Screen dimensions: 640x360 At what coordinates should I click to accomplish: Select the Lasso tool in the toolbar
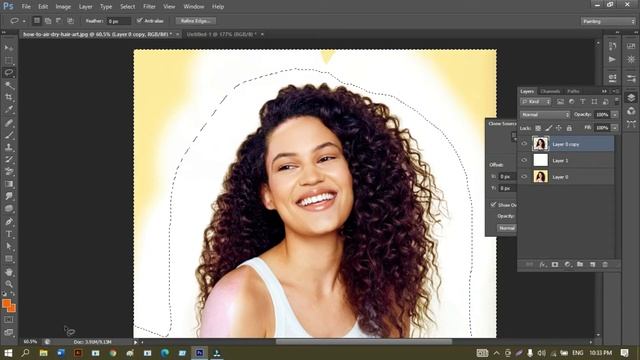tap(9, 73)
